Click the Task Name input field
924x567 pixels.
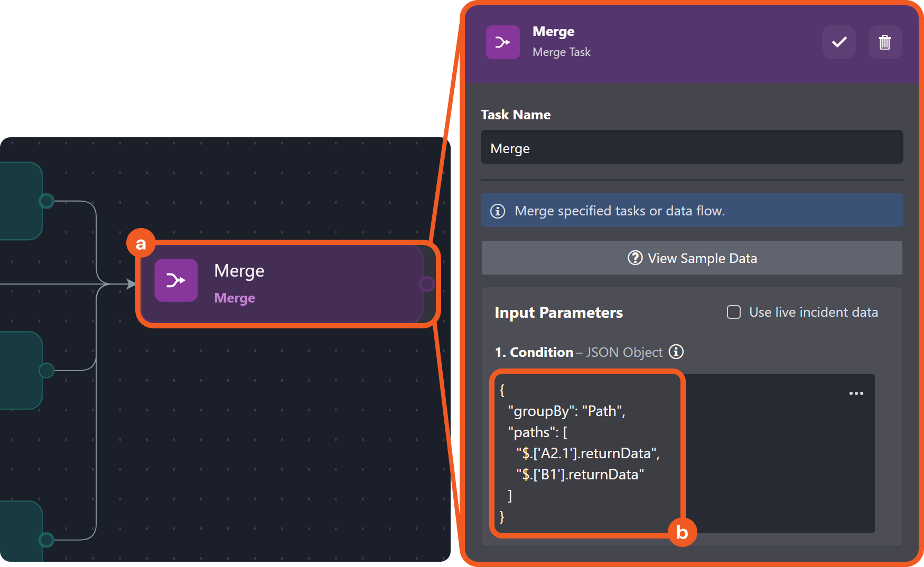(x=692, y=147)
